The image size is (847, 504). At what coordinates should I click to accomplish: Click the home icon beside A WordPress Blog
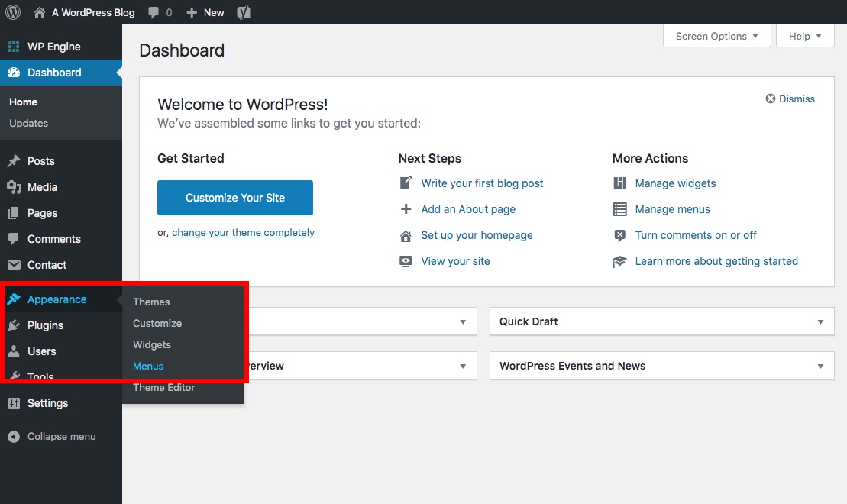click(x=40, y=12)
